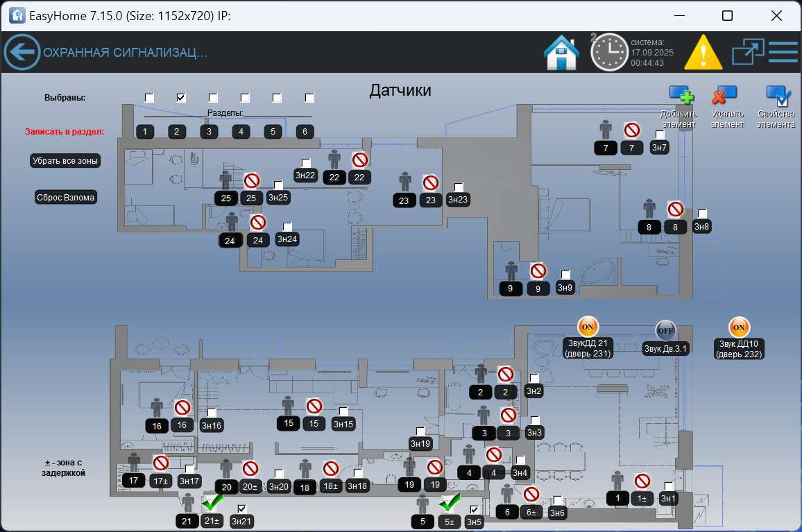The width and height of the screenshot is (802, 532).
Task: Select раздел 3 in Записать в раздел row
Action: [x=209, y=131]
